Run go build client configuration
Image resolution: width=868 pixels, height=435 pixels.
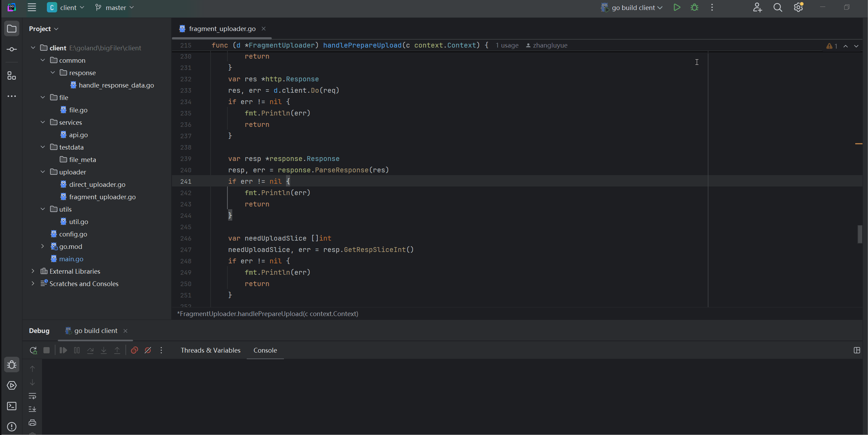677,7
